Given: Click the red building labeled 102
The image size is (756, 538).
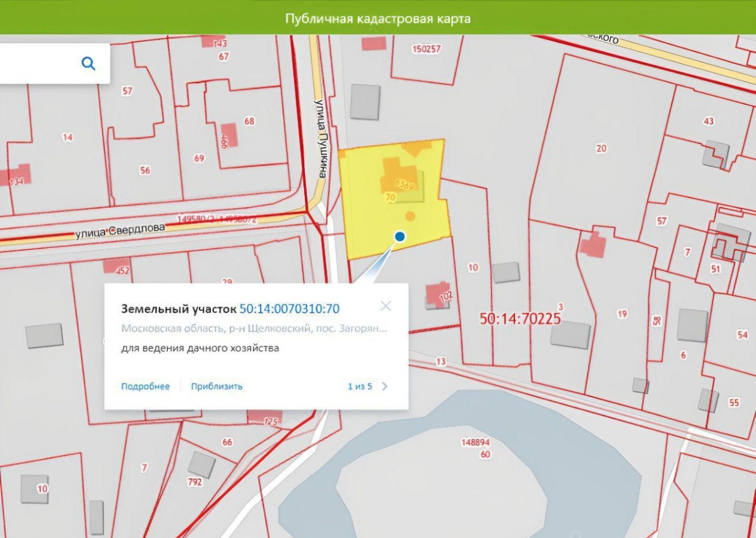Looking at the screenshot, I should [439, 295].
